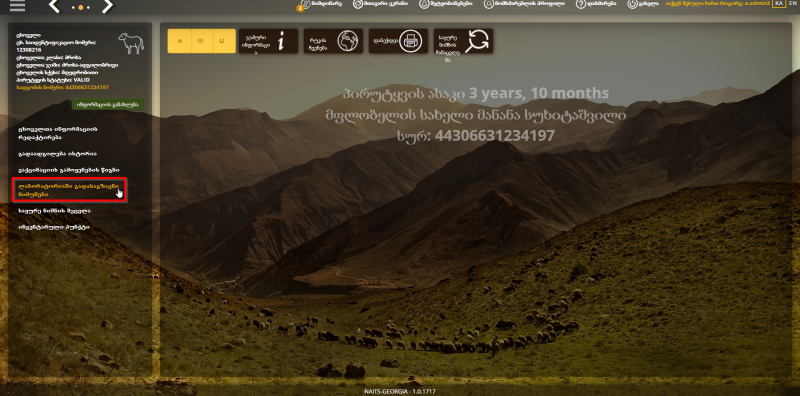The width and height of the screenshot is (800, 396).
Task: Go forward with the right arrow
Action: 107,6
